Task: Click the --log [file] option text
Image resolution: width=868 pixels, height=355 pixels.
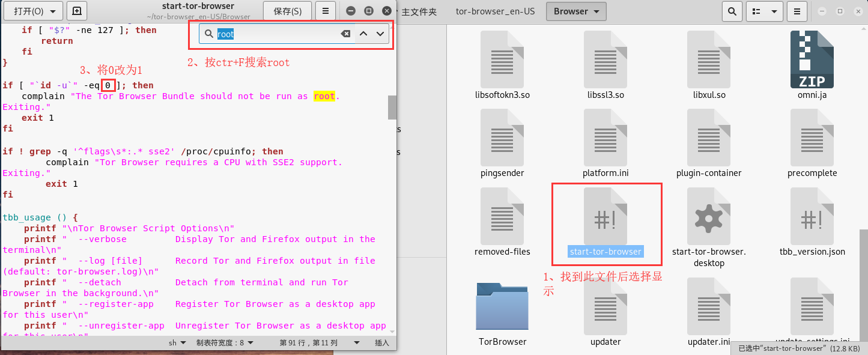Action: [111, 261]
